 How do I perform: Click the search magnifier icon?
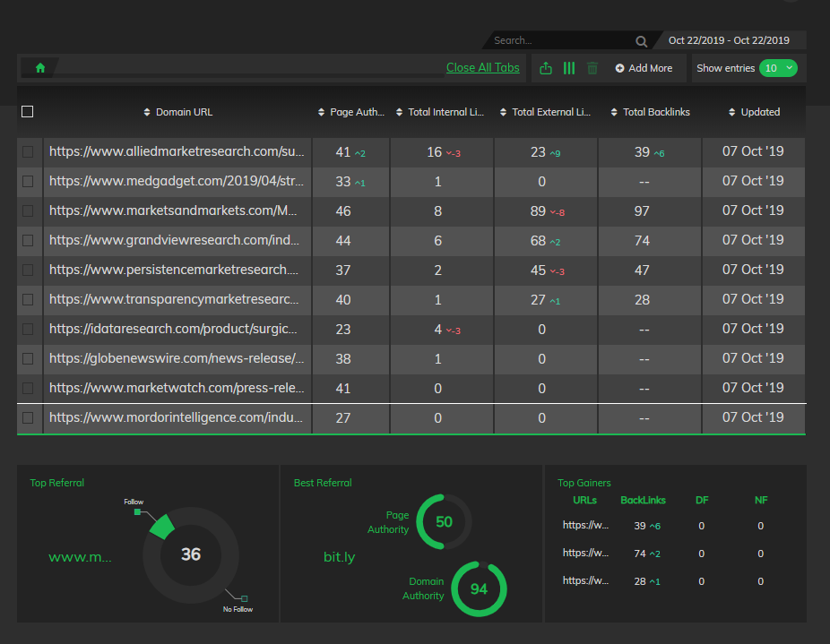pos(641,41)
